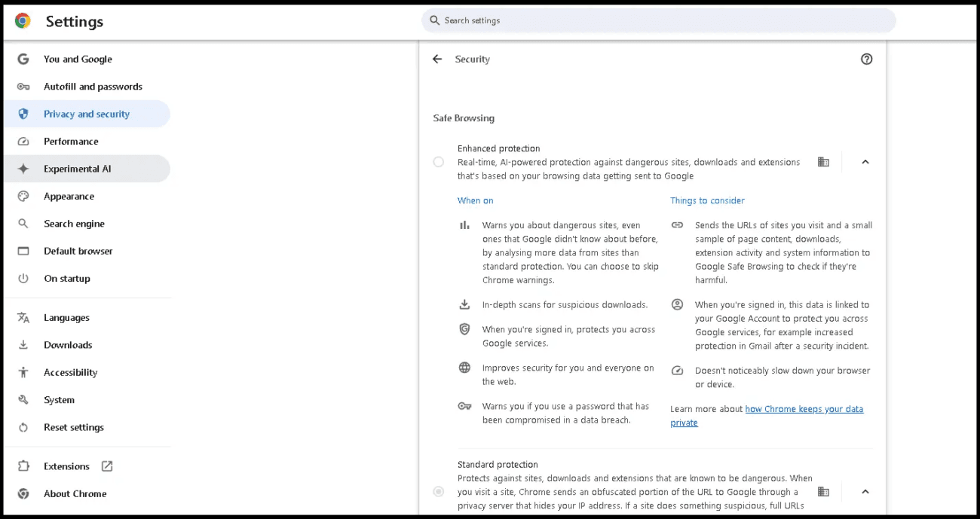The width and height of the screenshot is (980, 519).
Task: Click the back arrow next to Security
Action: tap(437, 59)
